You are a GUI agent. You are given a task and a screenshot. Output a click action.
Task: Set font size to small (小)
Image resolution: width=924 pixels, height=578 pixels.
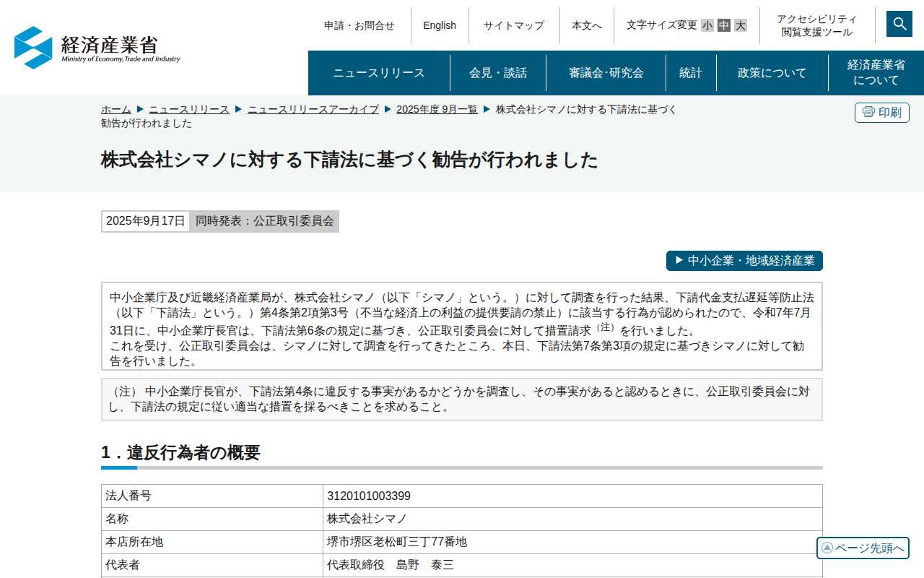[707, 25]
